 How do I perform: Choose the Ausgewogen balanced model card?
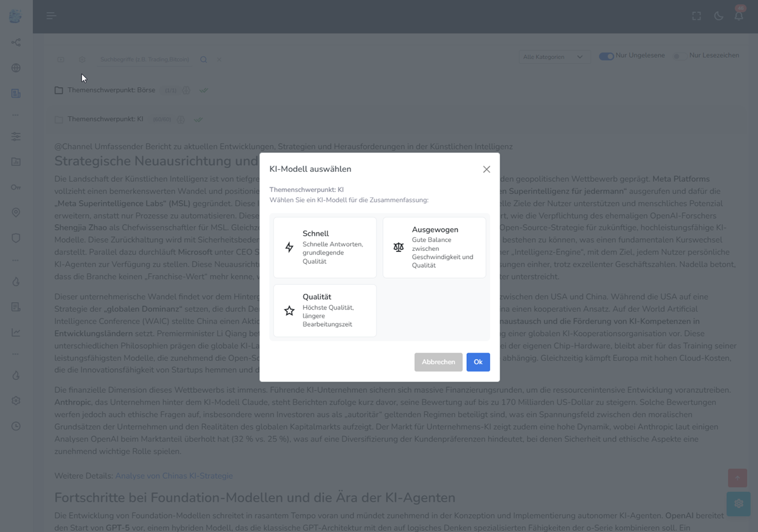tap(434, 247)
